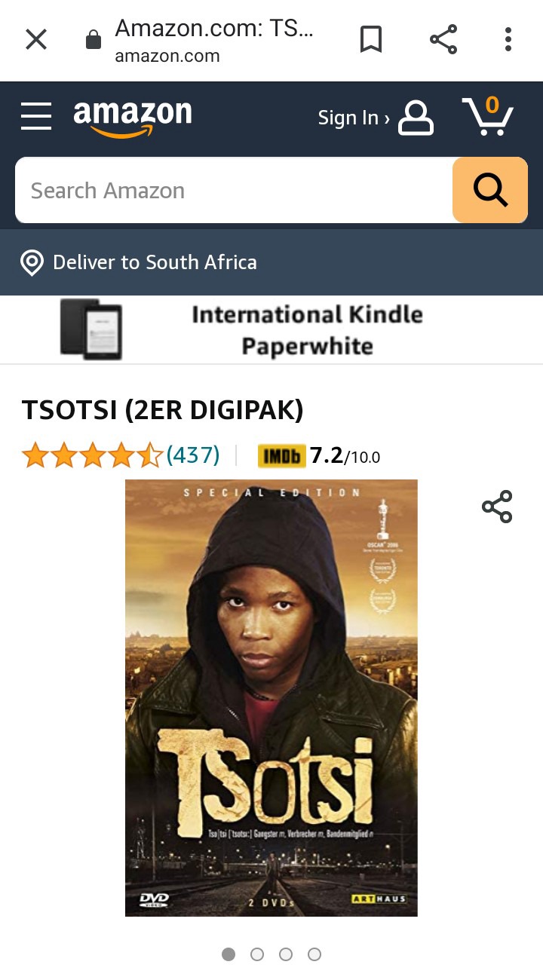This screenshot has height=980, width=543.
Task: Open the browser three-dot overflow menu
Action: click(508, 39)
